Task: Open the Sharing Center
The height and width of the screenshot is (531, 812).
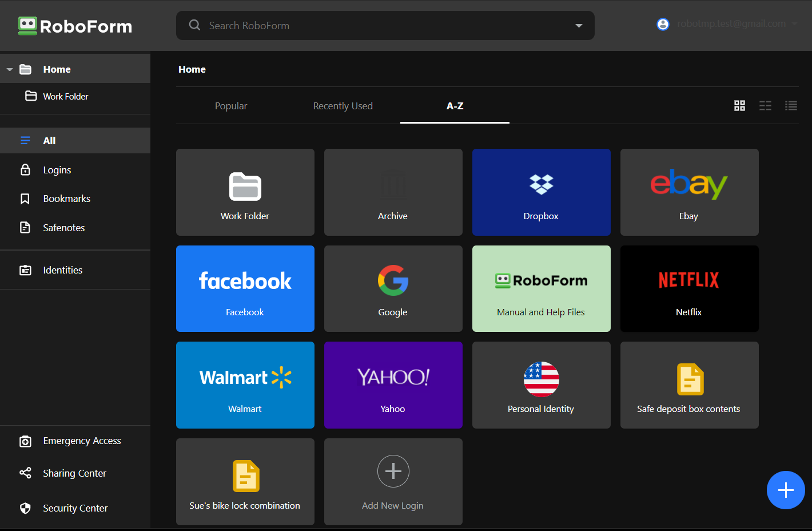Action: coord(74,473)
